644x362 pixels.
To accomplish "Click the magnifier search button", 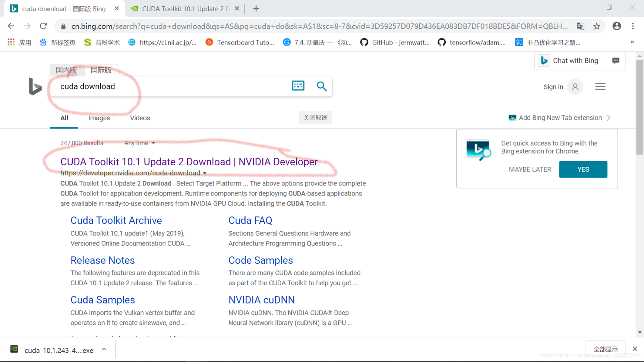I will [x=322, y=86].
